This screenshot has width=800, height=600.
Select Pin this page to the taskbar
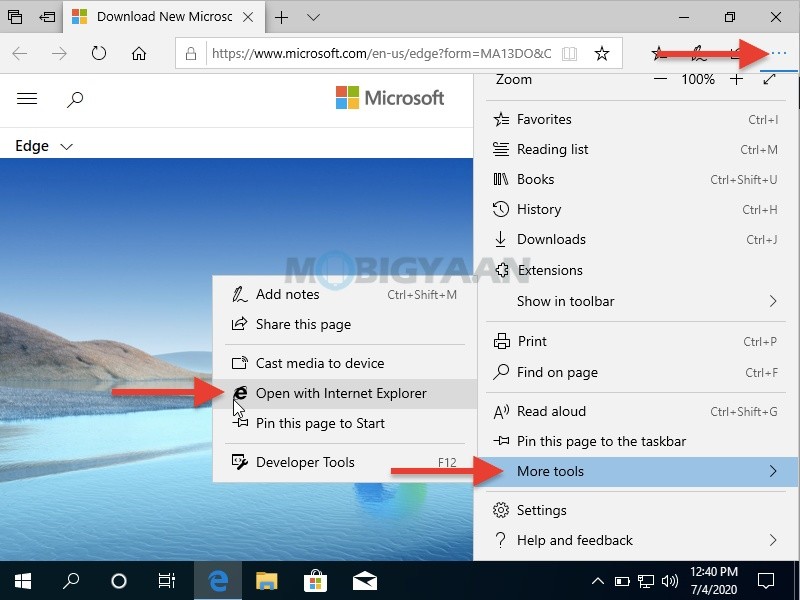coord(636,441)
